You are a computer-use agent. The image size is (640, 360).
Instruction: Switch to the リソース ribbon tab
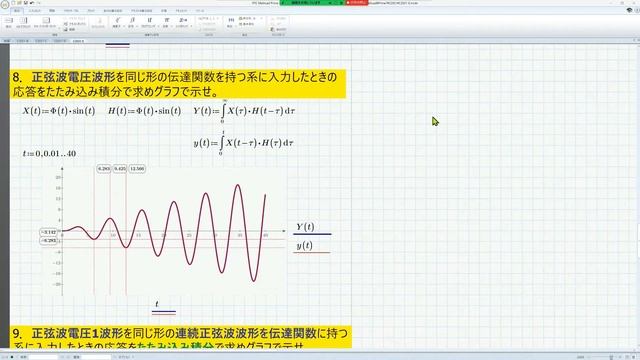pos(200,11)
